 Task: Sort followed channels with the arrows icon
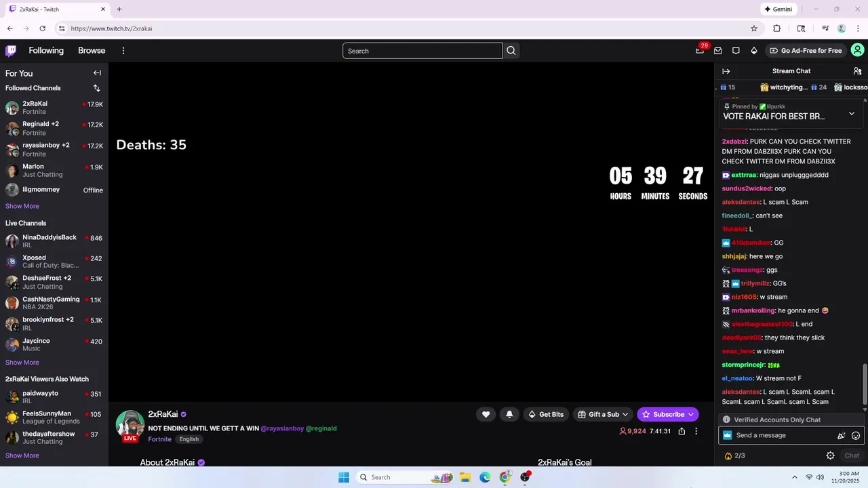(96, 88)
